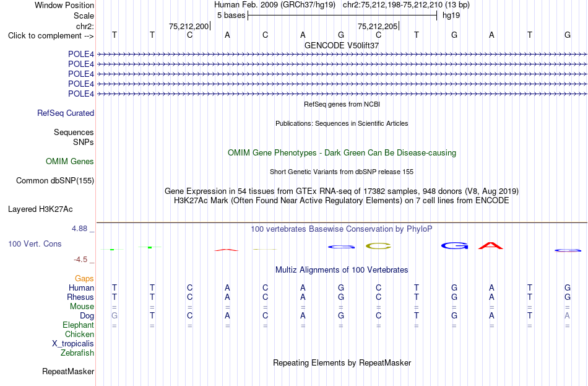Image resolution: width=588 pixels, height=386 pixels.
Task: Click the grey G in the Dog row
Action: point(115,316)
